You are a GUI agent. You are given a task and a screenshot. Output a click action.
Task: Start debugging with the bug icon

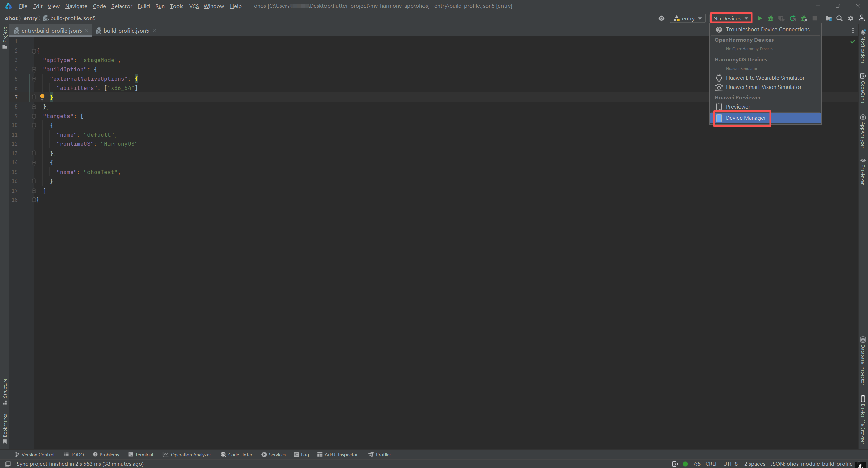(771, 18)
